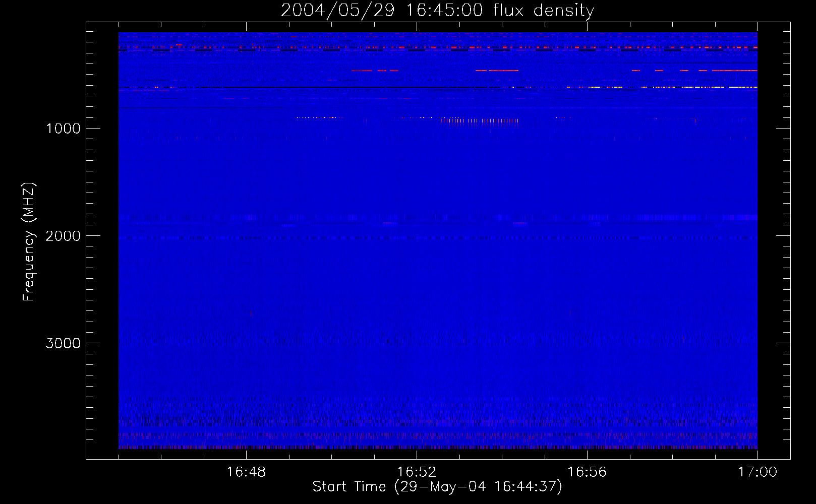This screenshot has height=504, width=816.
Task: Select the 'Frequency (MHZ)' axis label
Action: click(x=29, y=242)
